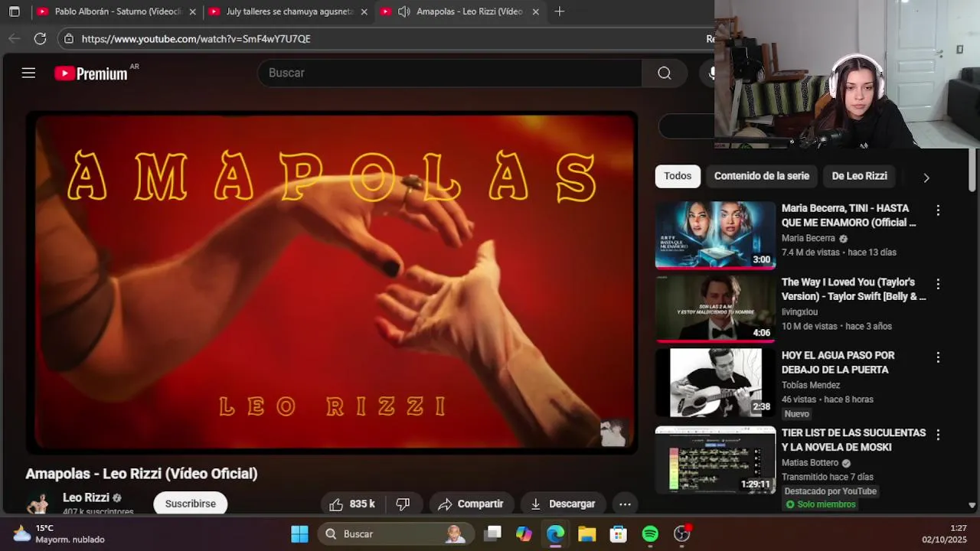Open HOY EL AGUA PASO POR DEBAJO title
This screenshot has height=551, width=980.
pos(838,363)
